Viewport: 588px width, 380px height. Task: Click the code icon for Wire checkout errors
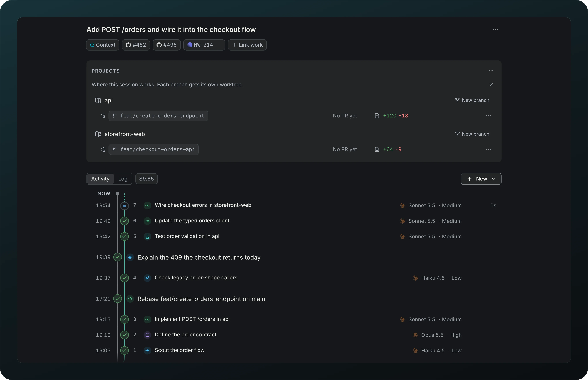[147, 205]
